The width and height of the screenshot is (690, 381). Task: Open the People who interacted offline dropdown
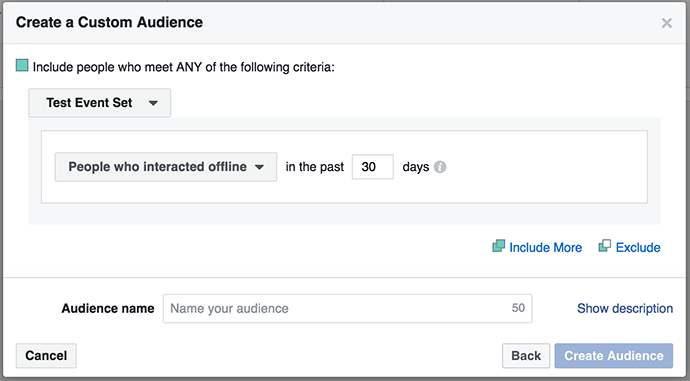click(166, 167)
